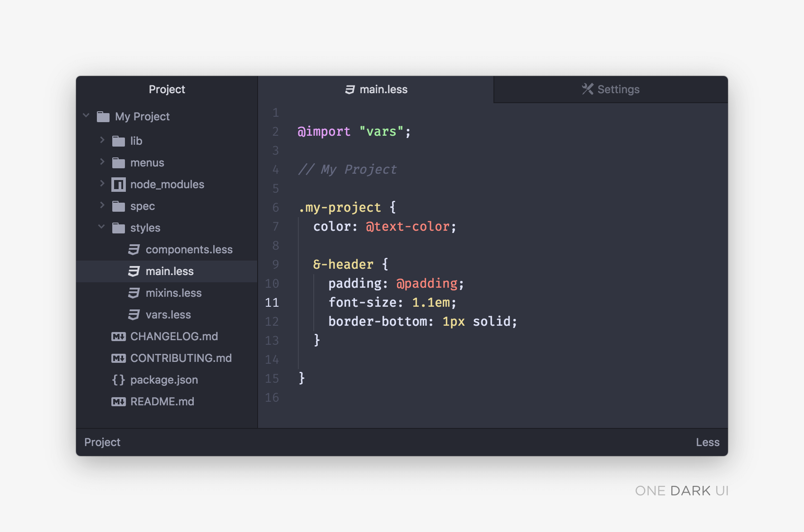Click the @padding variable on line 10

click(427, 284)
